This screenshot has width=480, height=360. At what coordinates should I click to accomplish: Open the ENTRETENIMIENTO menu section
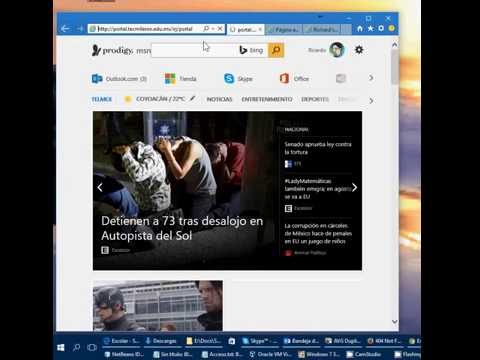coord(267,99)
